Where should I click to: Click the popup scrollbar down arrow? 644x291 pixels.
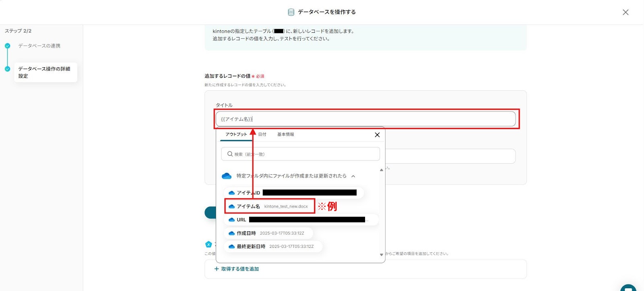coord(382,255)
